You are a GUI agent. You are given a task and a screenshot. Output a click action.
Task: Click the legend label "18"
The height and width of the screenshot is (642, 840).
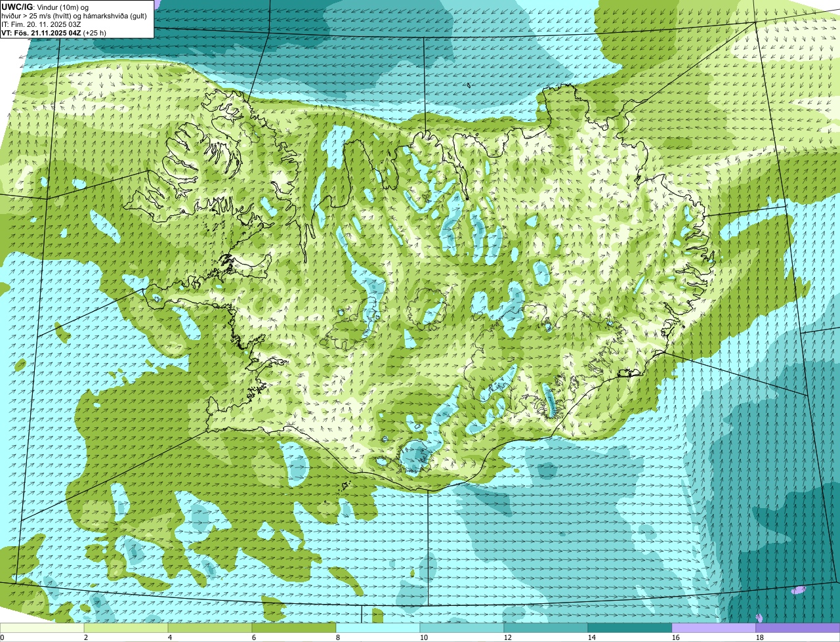(x=760, y=637)
